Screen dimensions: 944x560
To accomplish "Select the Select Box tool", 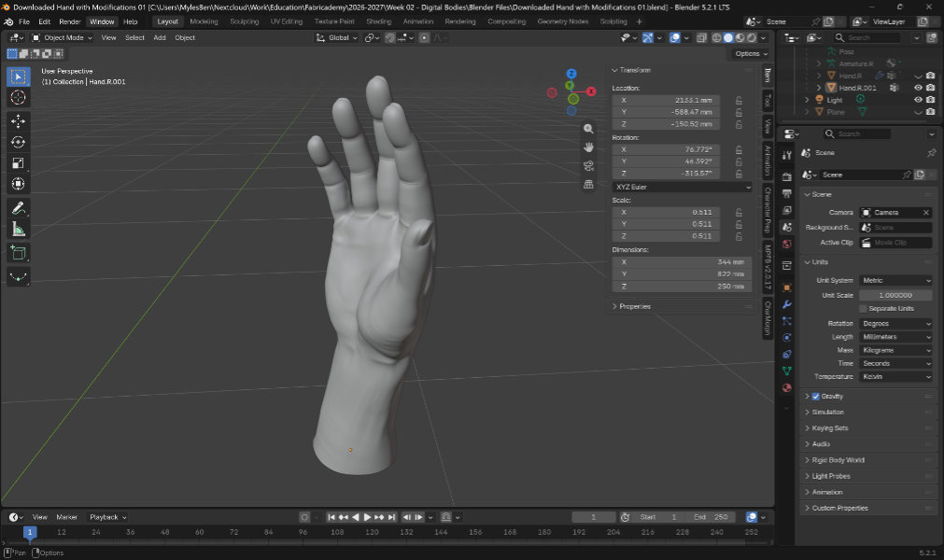I will click(18, 77).
